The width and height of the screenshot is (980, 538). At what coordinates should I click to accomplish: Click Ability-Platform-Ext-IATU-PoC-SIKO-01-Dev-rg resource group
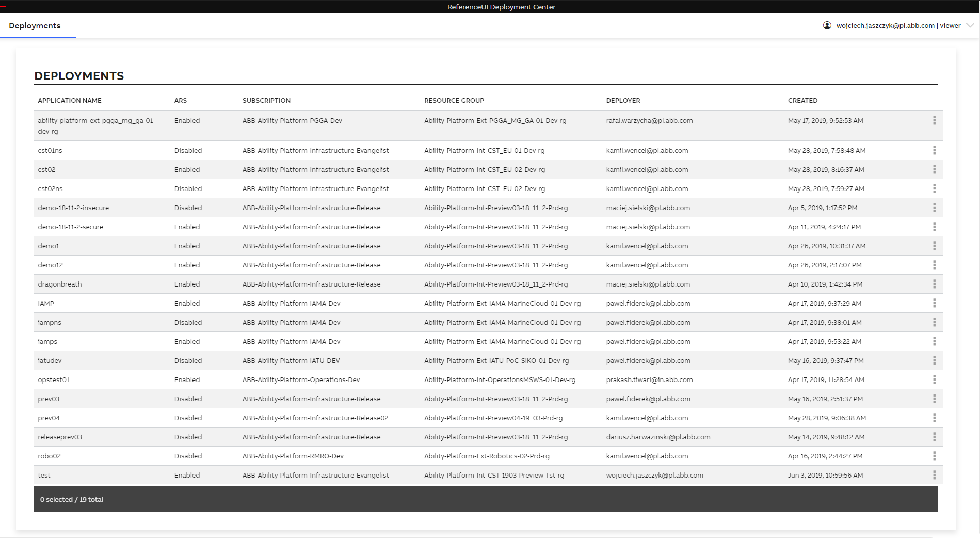(496, 360)
